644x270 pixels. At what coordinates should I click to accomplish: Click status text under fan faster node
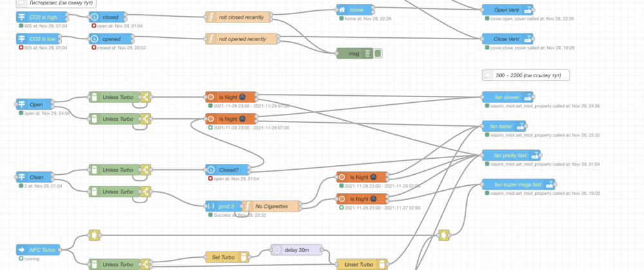point(545,135)
